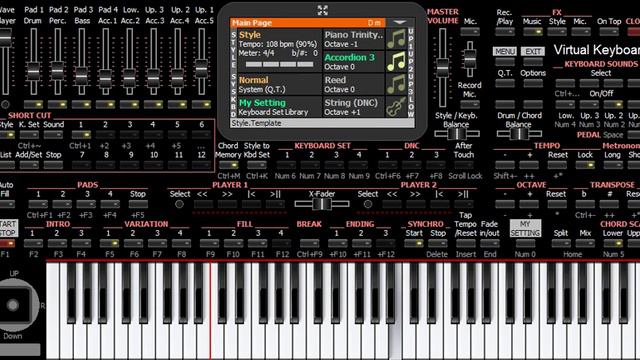The width and height of the screenshot is (640, 360).
Task: Click the Tempo Reset button
Action: click(557, 165)
